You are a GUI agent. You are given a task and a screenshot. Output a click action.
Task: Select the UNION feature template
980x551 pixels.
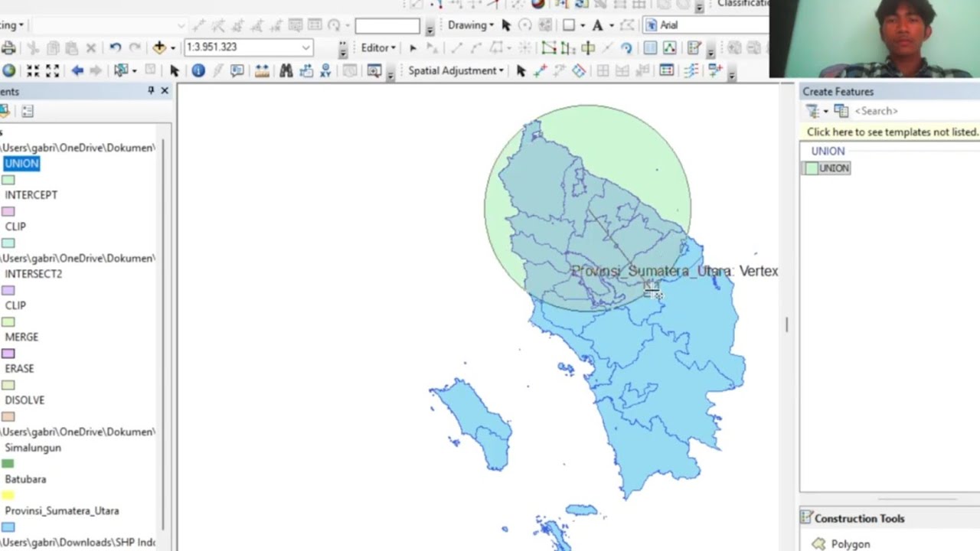pyautogui.click(x=827, y=168)
